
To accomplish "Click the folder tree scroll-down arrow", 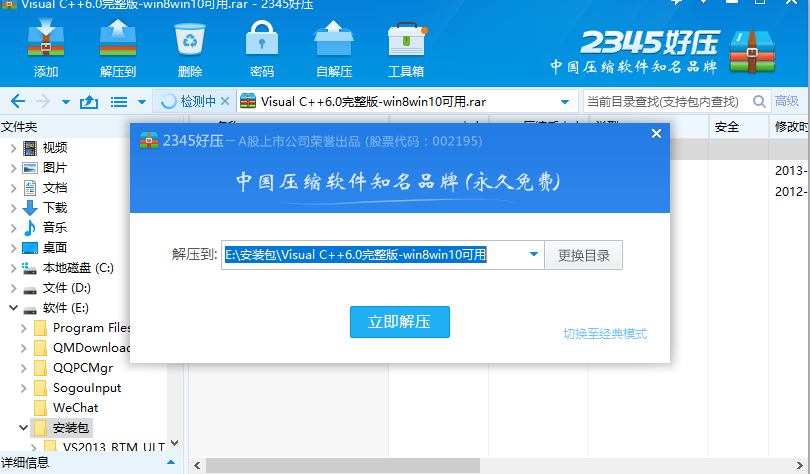I will (175, 443).
